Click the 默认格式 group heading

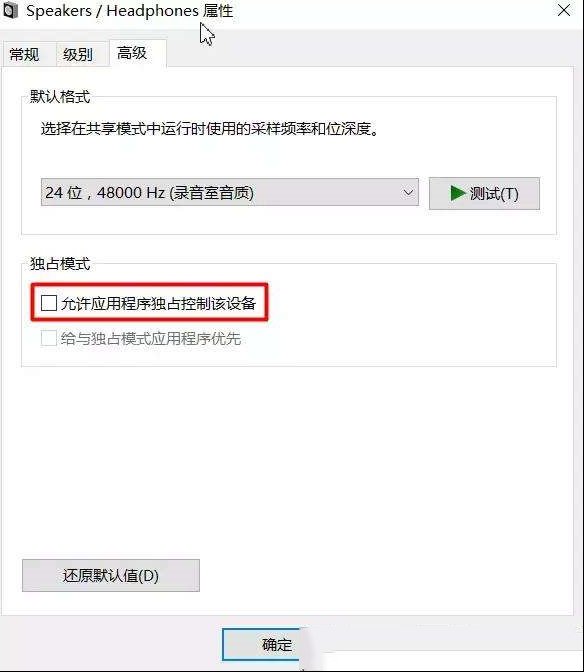pyautogui.click(x=60, y=97)
